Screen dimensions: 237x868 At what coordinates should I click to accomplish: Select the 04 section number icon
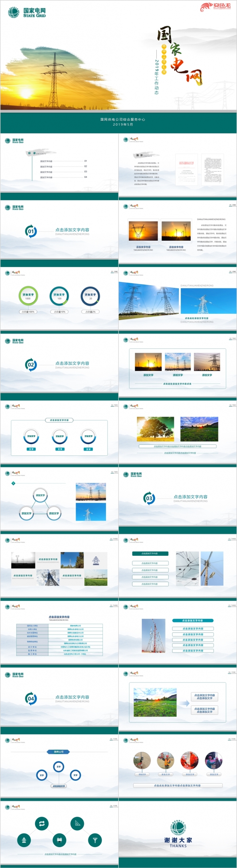click(x=31, y=699)
